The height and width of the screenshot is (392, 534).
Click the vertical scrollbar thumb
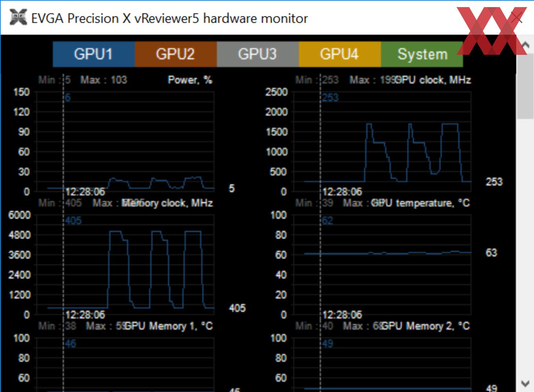tap(525, 86)
